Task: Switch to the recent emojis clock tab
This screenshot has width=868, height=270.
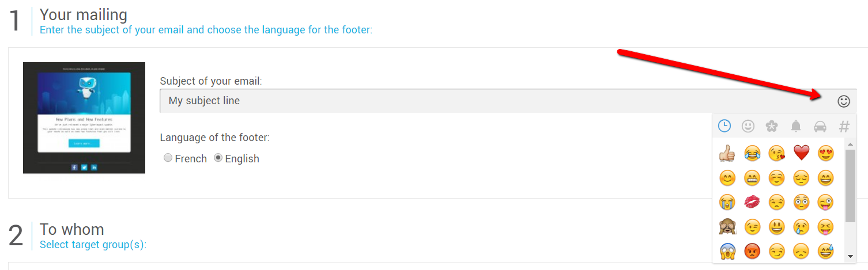Action: coord(724,126)
